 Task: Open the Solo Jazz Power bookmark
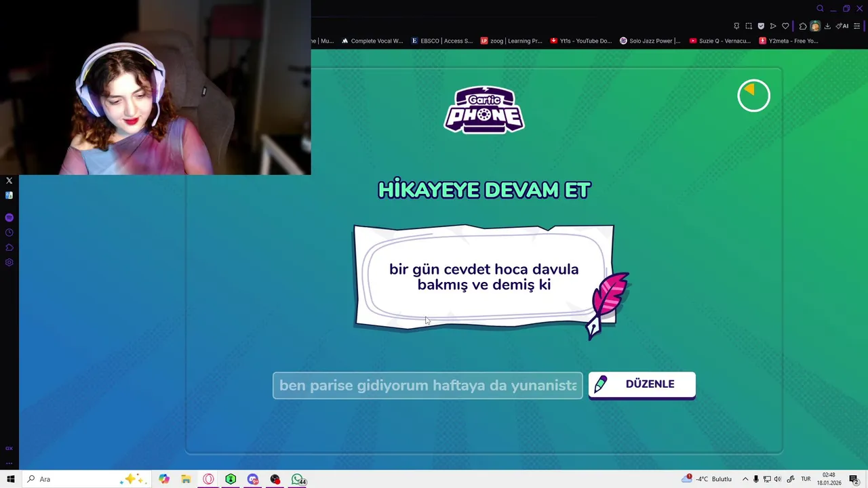pos(650,41)
